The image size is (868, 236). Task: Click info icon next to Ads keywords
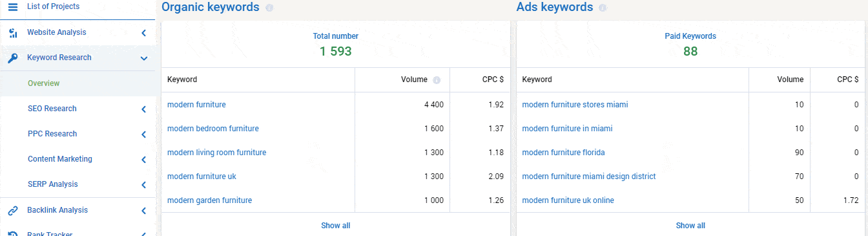pos(603,8)
